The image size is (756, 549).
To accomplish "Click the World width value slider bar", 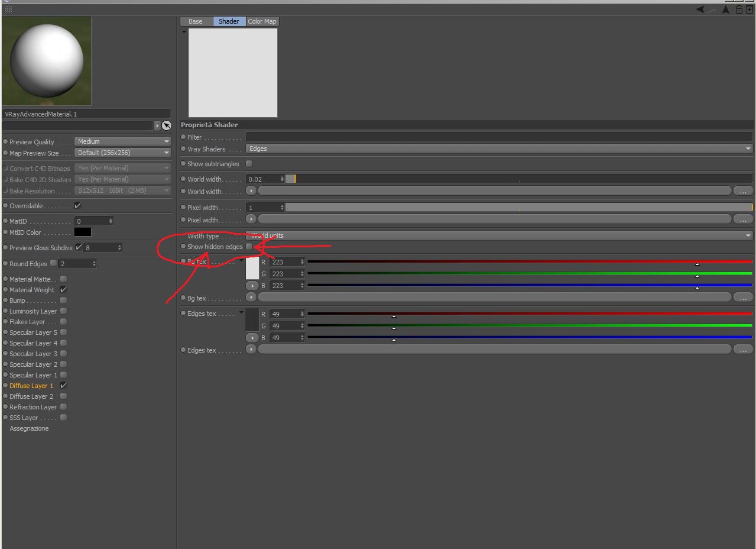I will pos(519,179).
